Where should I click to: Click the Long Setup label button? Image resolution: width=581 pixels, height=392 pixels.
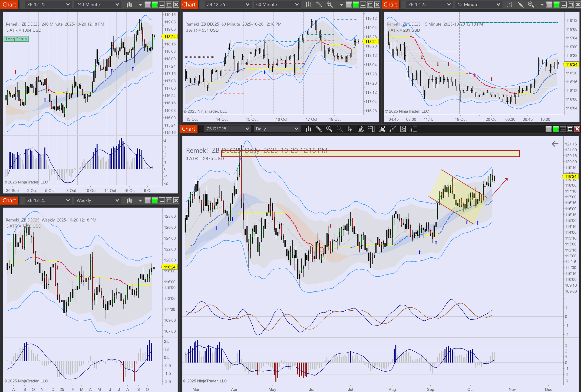pyautogui.click(x=16, y=39)
